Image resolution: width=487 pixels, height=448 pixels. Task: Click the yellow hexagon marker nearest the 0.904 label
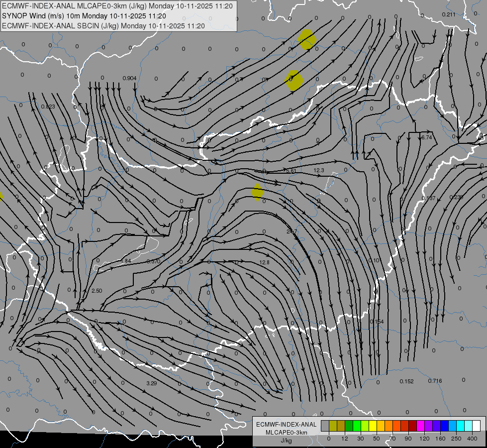(294, 81)
